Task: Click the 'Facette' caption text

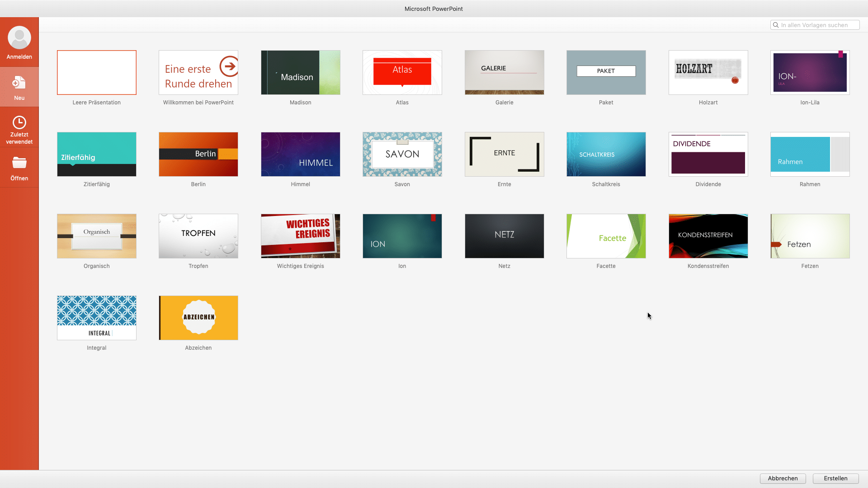Action: pyautogui.click(x=606, y=266)
